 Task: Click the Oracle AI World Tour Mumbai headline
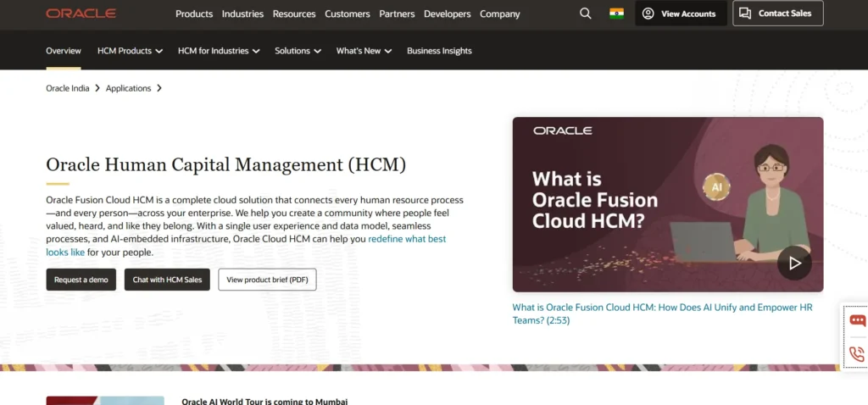click(x=264, y=402)
